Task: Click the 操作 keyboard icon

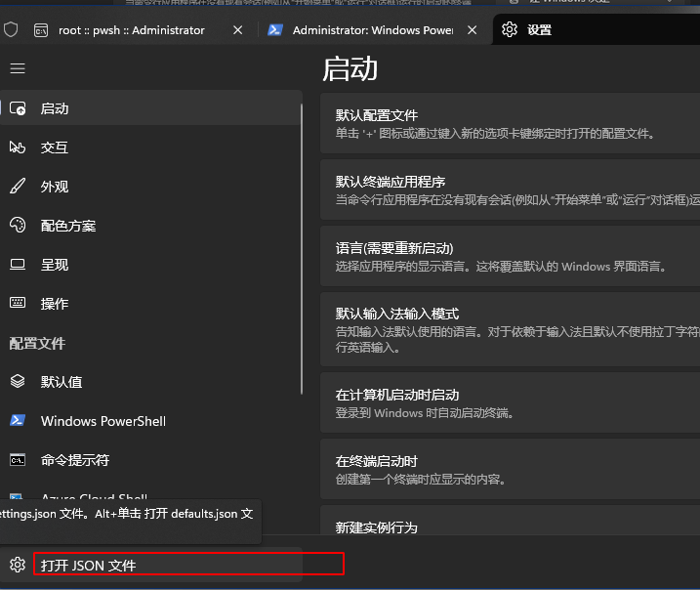Action: pos(18,304)
